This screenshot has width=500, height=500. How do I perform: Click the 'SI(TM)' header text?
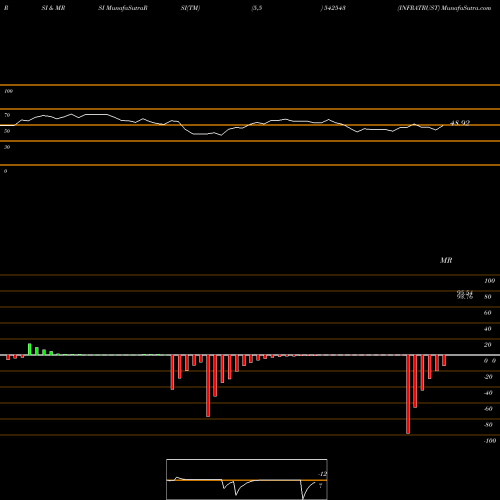tap(190, 8)
